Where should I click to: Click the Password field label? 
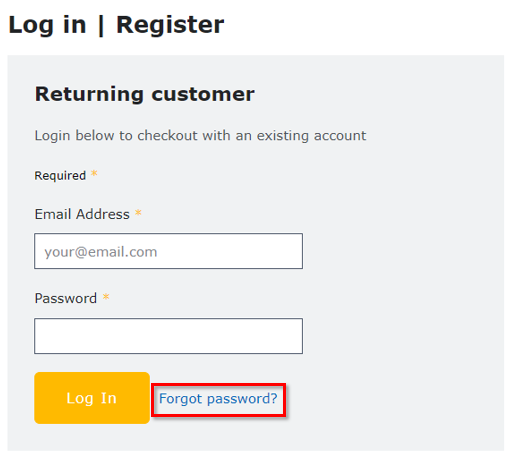[66, 298]
